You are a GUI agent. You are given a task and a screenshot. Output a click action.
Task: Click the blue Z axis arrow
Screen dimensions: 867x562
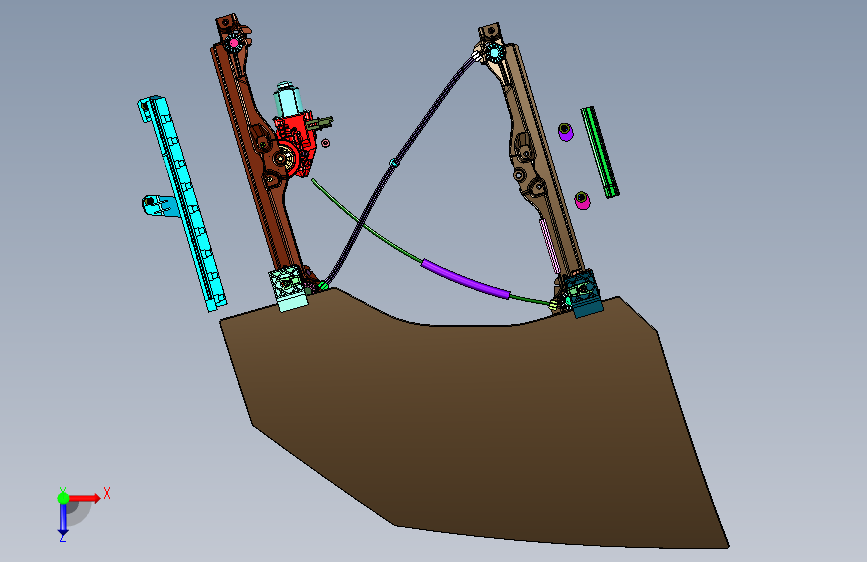[63, 518]
